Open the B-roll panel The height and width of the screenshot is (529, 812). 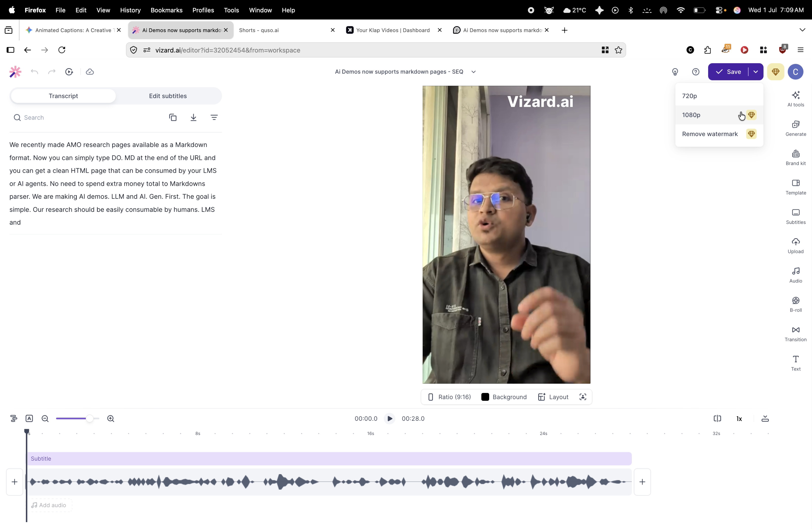[796, 304]
